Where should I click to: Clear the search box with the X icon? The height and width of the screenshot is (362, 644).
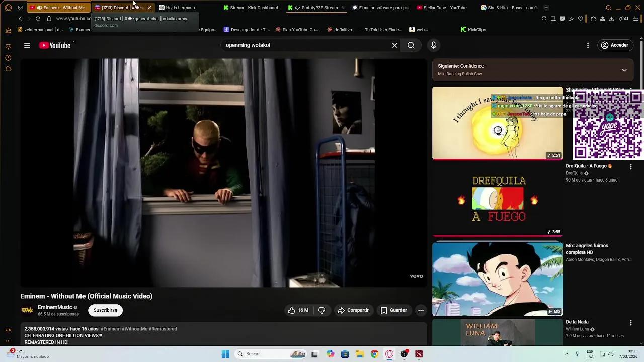pyautogui.click(x=394, y=45)
